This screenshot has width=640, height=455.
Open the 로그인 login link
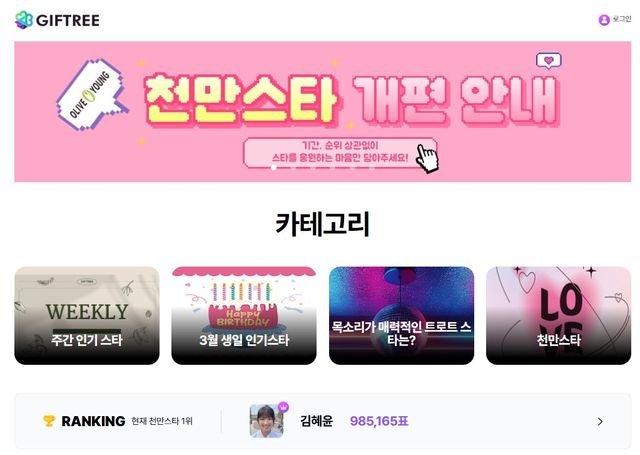(x=622, y=19)
